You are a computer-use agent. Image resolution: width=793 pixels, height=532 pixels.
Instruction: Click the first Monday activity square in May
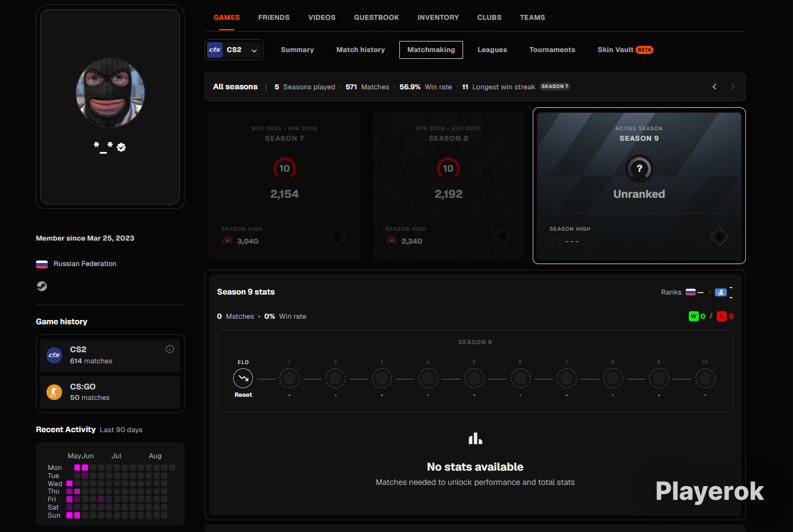[x=78, y=468]
